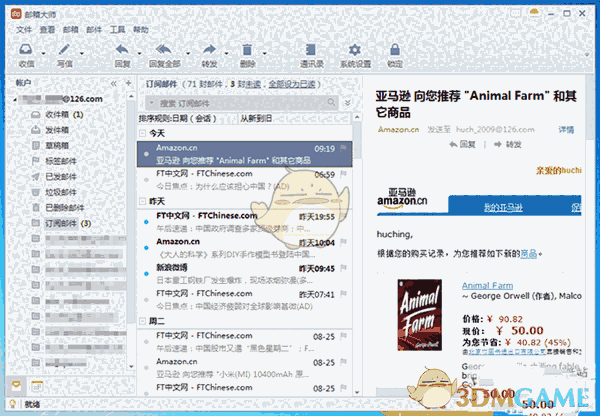This screenshot has width=600, height=416.
Task: Click 转发 button in preview header
Action: (508, 144)
